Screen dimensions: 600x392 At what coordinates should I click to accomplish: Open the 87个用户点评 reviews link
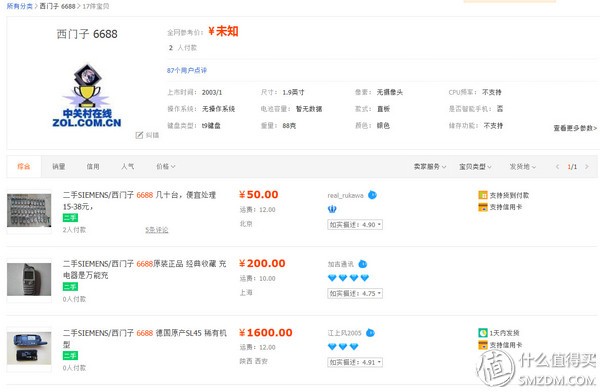pyautogui.click(x=187, y=70)
